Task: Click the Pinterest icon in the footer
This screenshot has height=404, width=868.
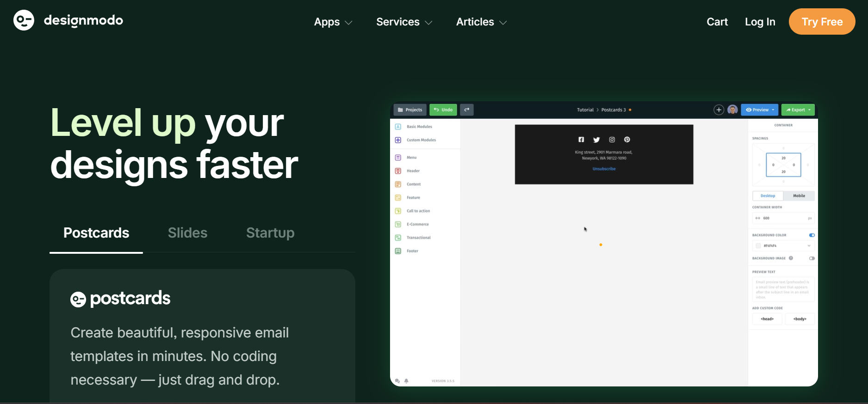Action: (627, 140)
